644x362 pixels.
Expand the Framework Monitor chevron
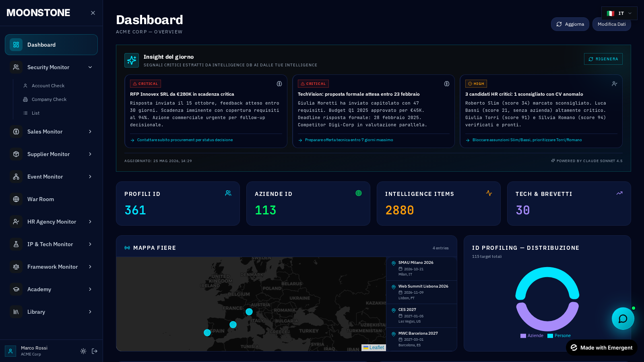click(x=90, y=267)
